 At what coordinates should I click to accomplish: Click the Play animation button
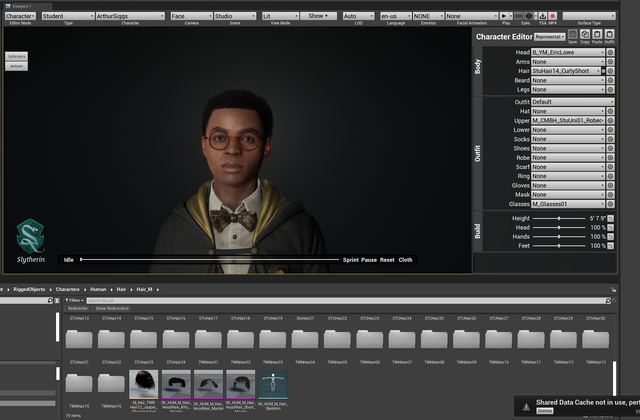(x=504, y=16)
